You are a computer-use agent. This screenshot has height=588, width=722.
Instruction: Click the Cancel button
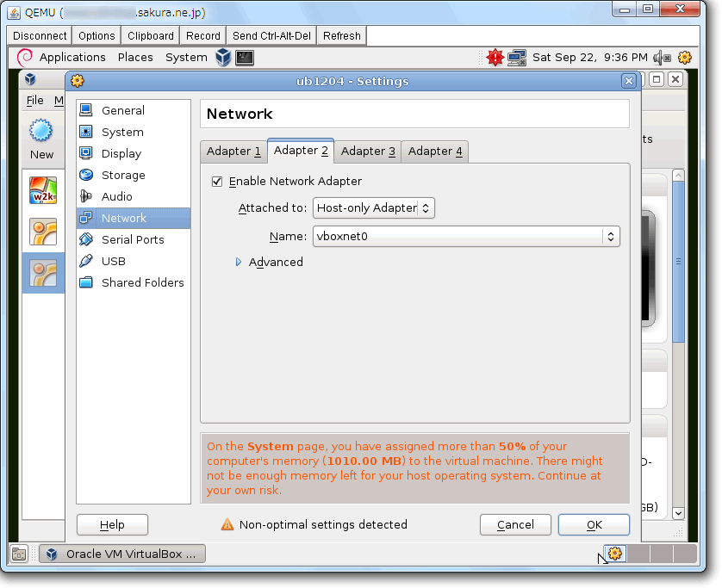pyautogui.click(x=515, y=524)
